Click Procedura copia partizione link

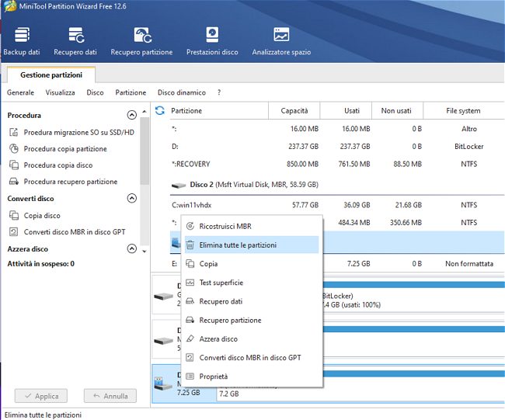tap(65, 149)
